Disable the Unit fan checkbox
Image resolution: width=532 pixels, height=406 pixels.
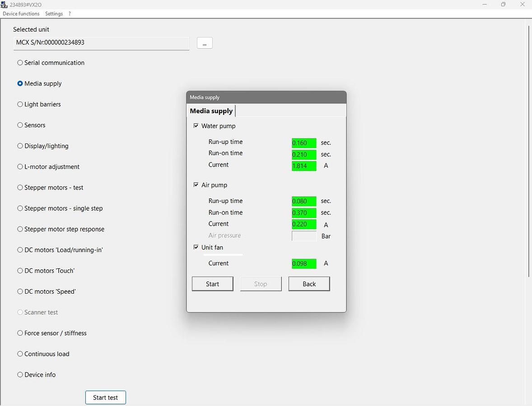coord(196,247)
